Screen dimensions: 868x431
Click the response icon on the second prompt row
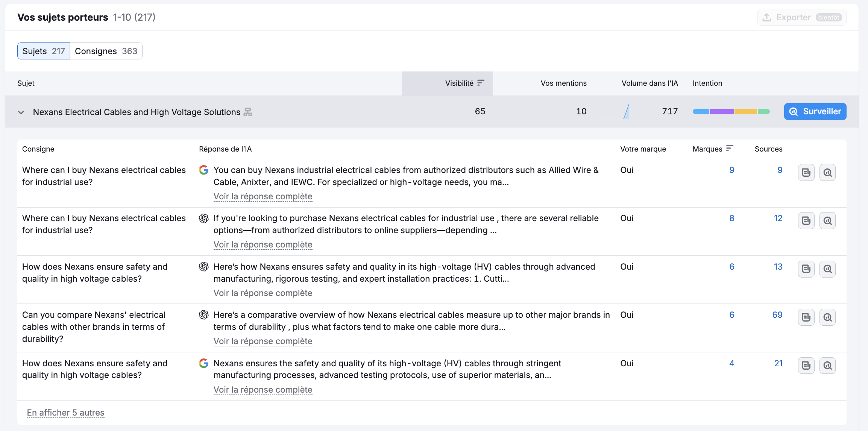pos(806,221)
